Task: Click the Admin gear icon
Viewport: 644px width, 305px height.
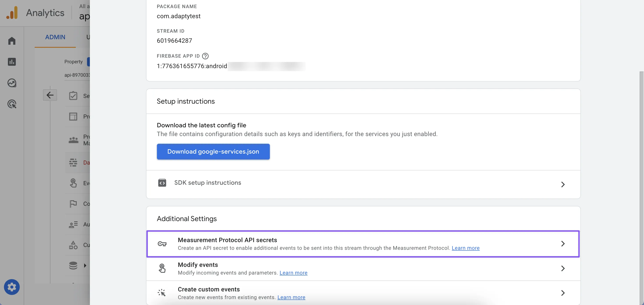Action: tap(12, 287)
